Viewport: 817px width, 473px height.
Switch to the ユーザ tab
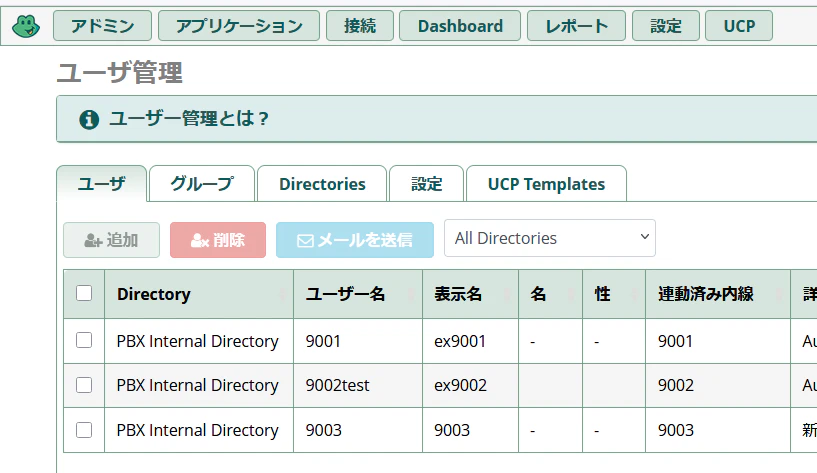[x=102, y=183]
